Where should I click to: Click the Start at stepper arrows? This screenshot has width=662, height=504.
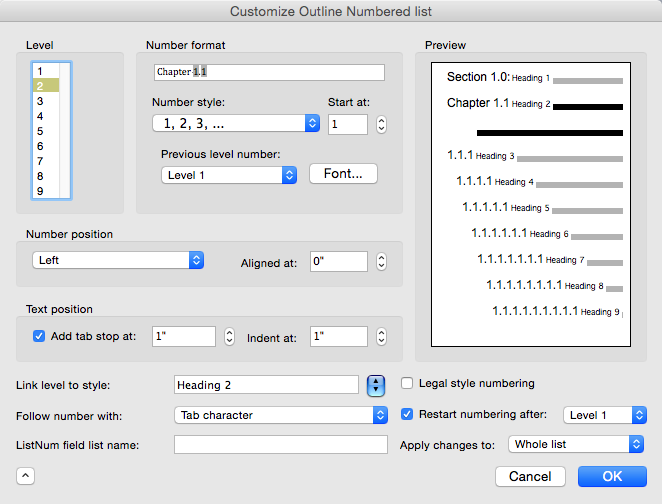pyautogui.click(x=381, y=125)
